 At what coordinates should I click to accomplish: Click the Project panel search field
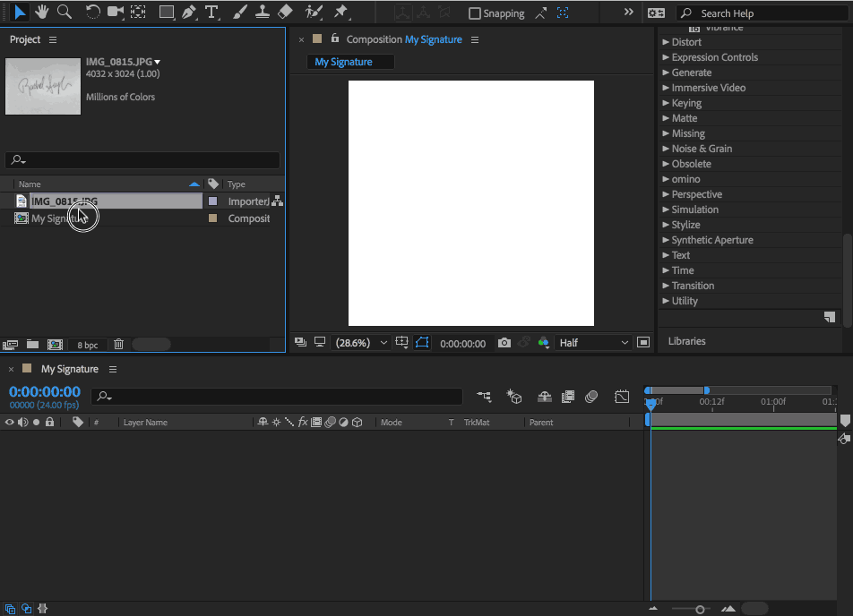[142, 160]
